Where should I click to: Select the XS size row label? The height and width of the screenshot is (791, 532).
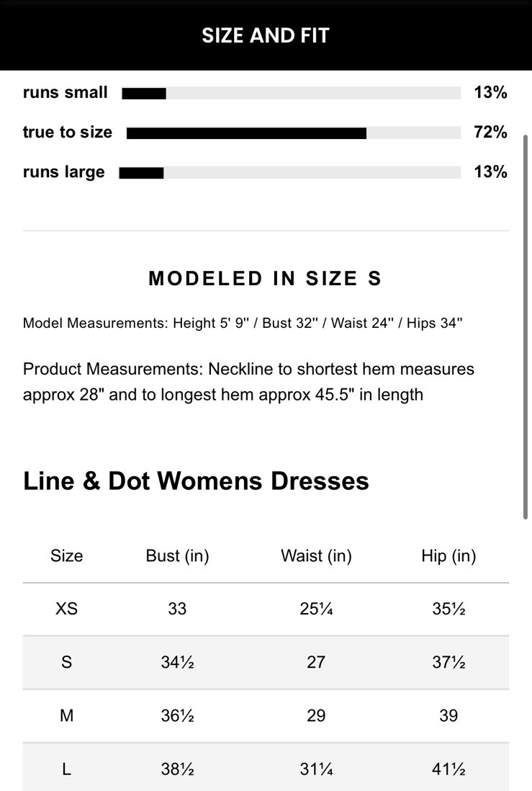(x=66, y=609)
